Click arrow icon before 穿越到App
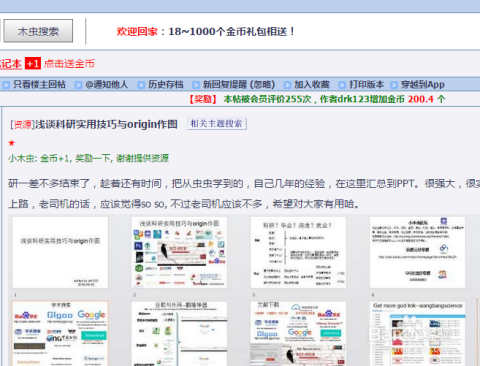 pyautogui.click(x=394, y=85)
